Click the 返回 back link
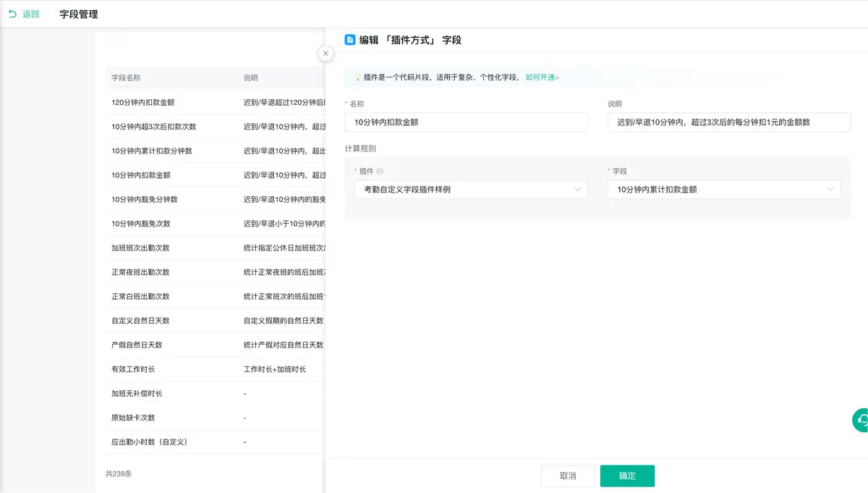This screenshot has width=868, height=493. point(30,14)
